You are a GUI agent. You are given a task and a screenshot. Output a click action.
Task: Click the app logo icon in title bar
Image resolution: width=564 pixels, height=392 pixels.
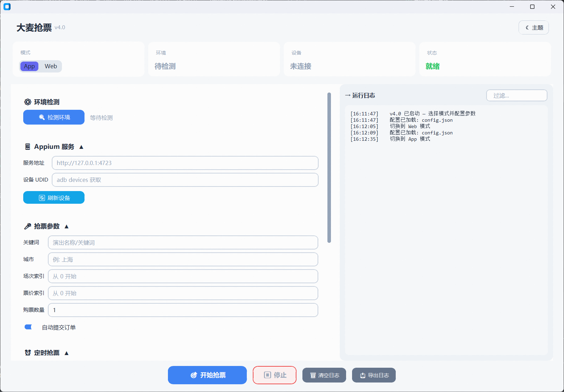pyautogui.click(x=7, y=7)
